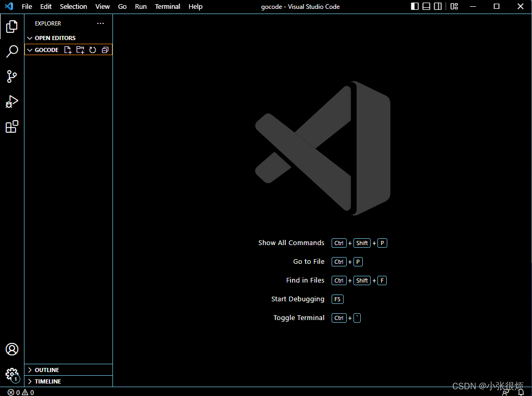The height and width of the screenshot is (396, 532).
Task: Open the Selection menu
Action: point(73,6)
